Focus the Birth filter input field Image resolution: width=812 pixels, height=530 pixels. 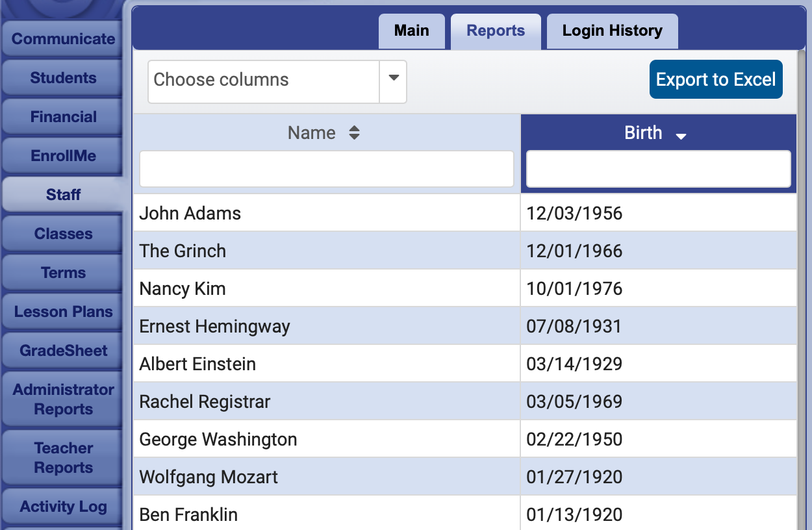(x=658, y=170)
